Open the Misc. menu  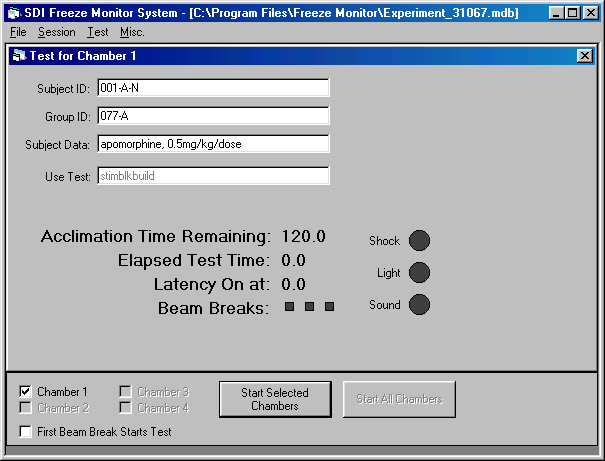132,32
